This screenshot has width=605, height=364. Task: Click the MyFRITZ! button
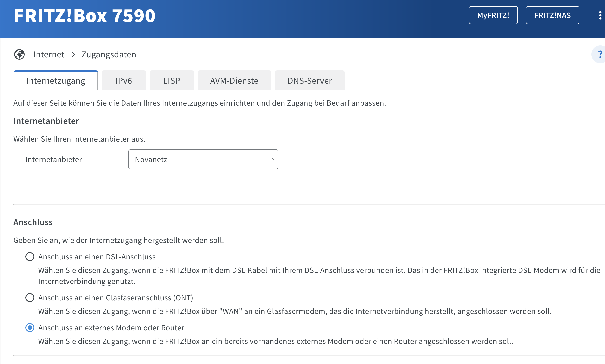[493, 15]
